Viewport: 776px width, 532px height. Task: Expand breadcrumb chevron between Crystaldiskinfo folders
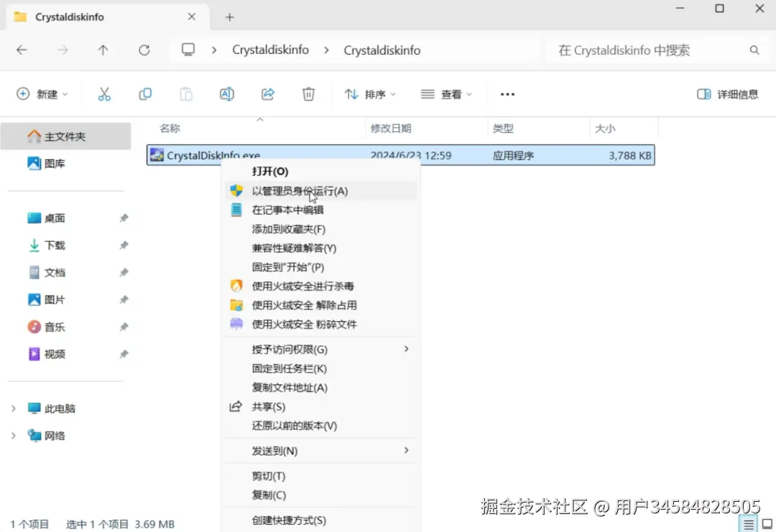327,50
